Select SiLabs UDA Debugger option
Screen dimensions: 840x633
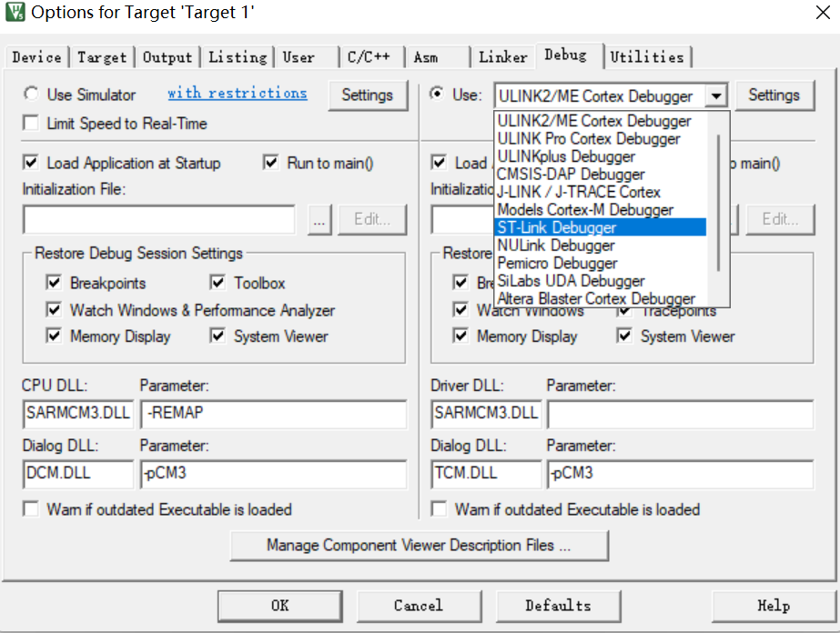600,281
